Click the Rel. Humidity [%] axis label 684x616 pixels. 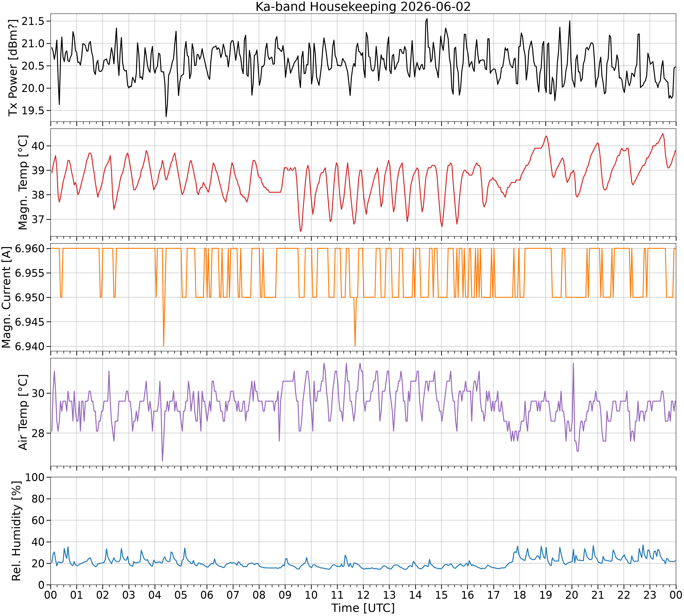(16, 531)
